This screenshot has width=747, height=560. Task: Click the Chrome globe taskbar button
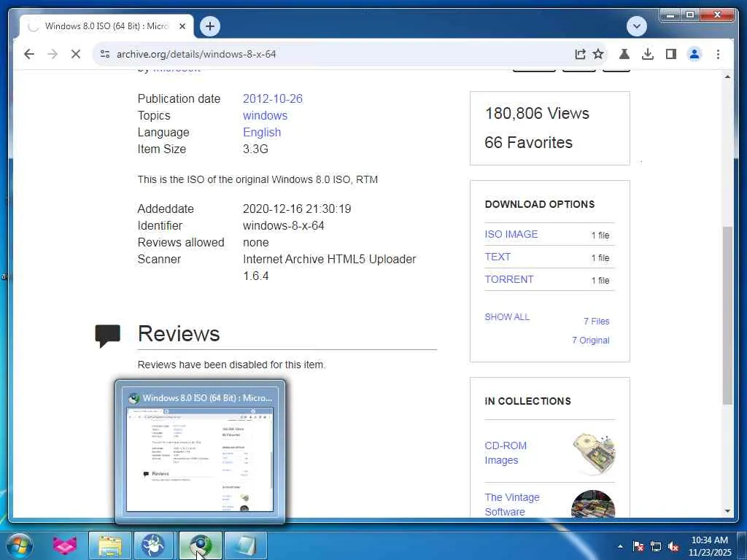pyautogui.click(x=200, y=545)
